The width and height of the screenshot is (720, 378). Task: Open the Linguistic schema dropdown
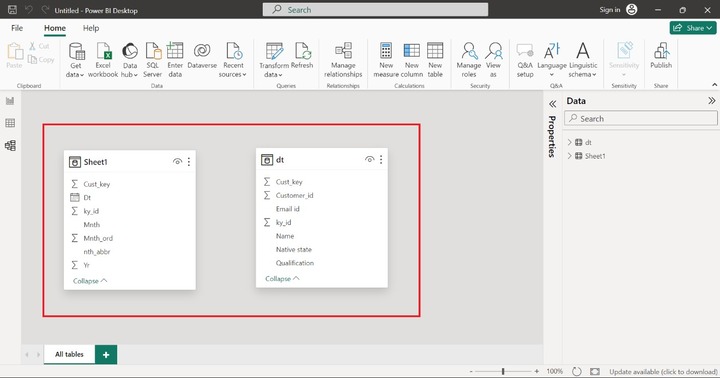tap(583, 60)
